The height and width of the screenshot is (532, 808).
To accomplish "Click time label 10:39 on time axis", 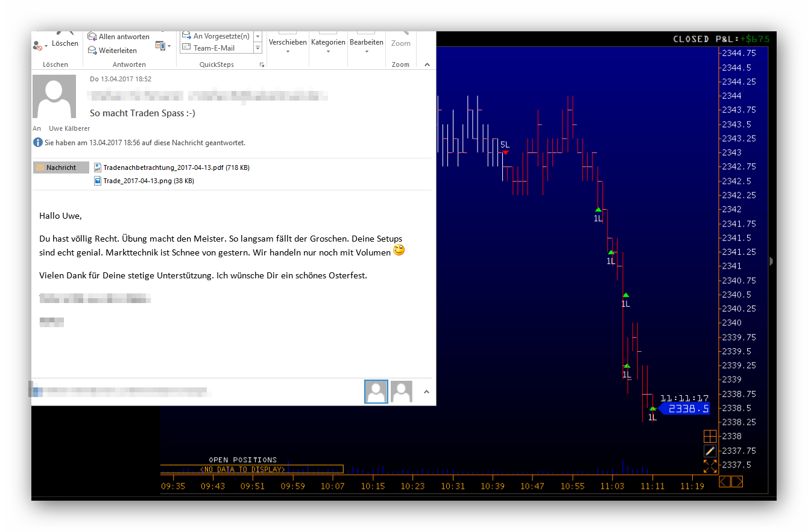I will click(x=493, y=486).
